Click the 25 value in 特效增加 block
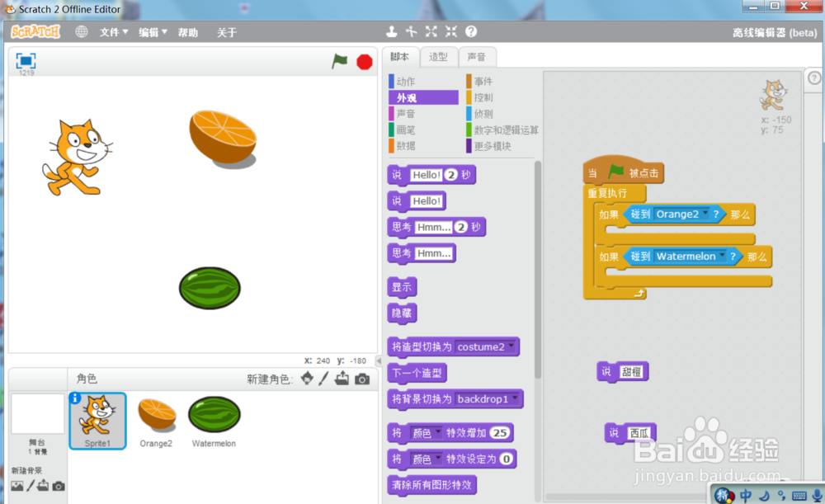 (x=500, y=433)
